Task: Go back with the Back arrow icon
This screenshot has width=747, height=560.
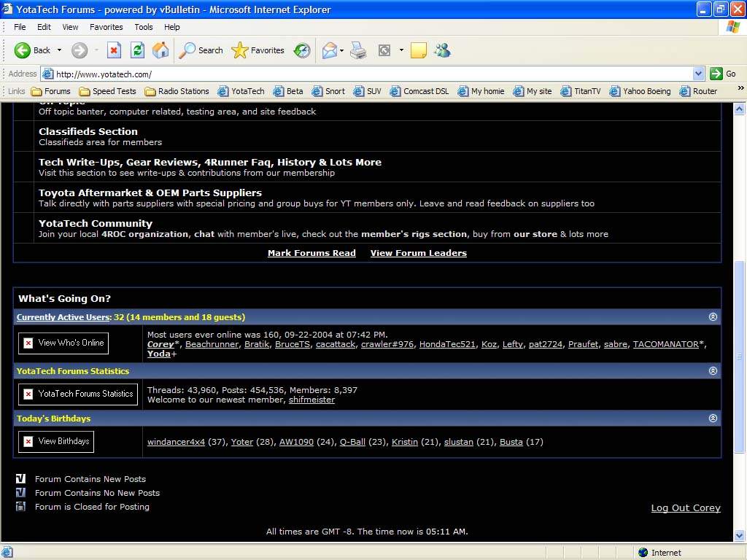Action: click(23, 50)
